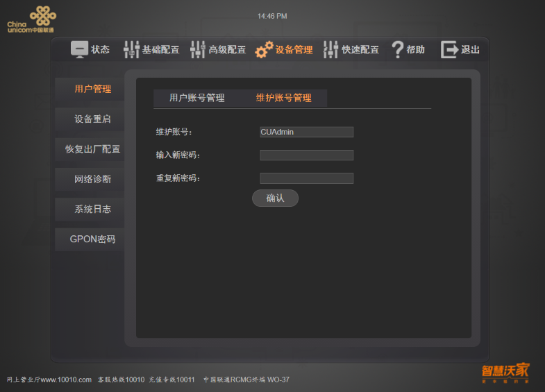This screenshot has width=545, height=392.
Task: Open 恢复出厂配置 in the sidebar
Action: tap(90, 149)
